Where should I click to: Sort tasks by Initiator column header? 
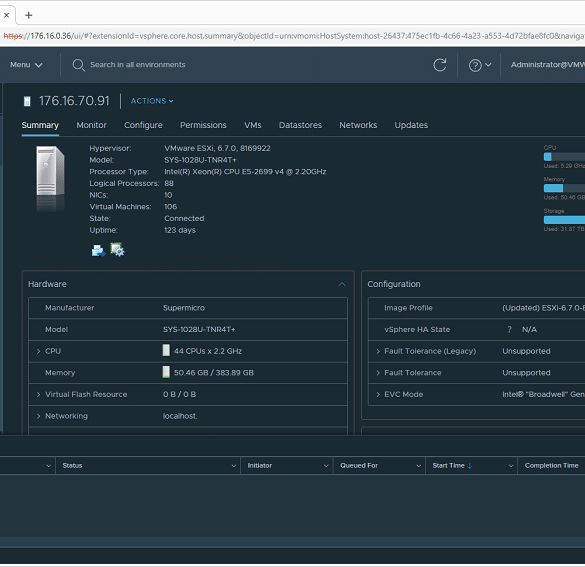(x=260, y=466)
